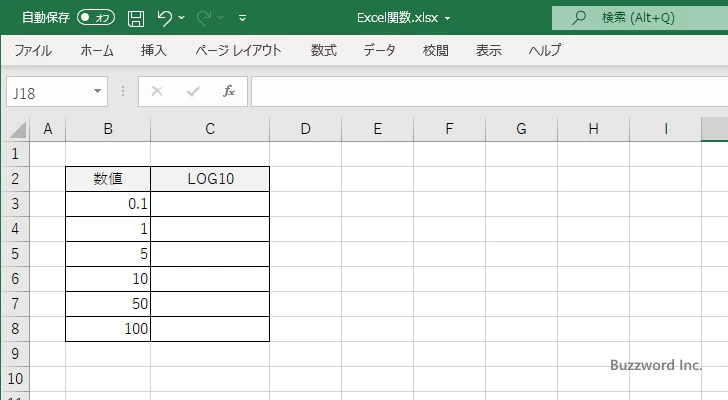Select row 8 header
Viewport: 728px width, 400px height.
click(15, 329)
